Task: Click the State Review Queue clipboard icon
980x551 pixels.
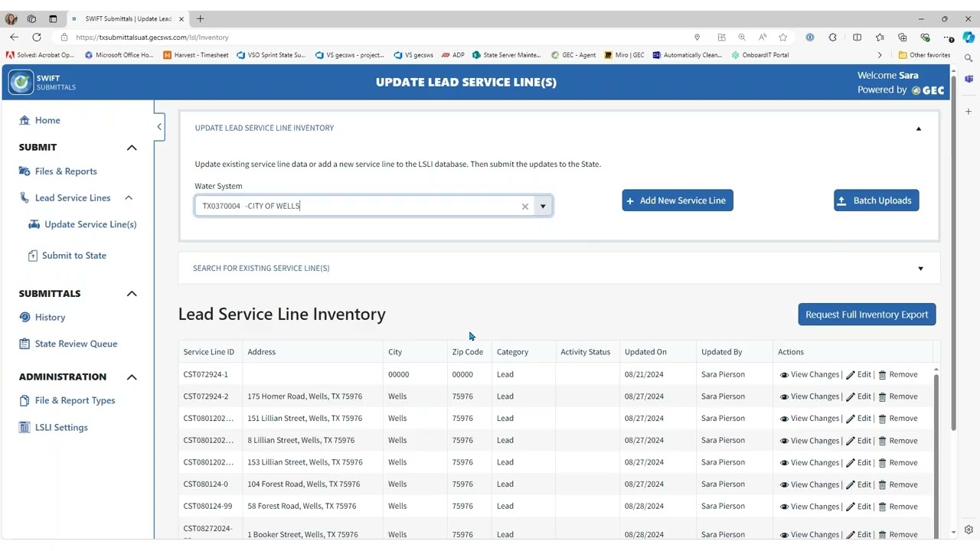Action: tap(24, 344)
